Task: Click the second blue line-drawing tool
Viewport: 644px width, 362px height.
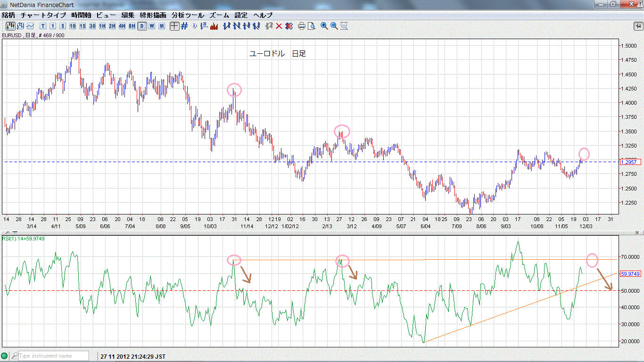Action: tap(237, 26)
